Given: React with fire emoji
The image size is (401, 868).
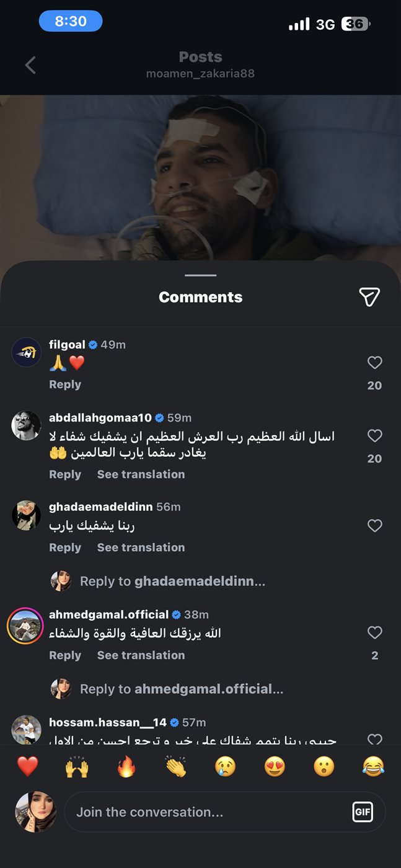Looking at the screenshot, I should click(126, 766).
